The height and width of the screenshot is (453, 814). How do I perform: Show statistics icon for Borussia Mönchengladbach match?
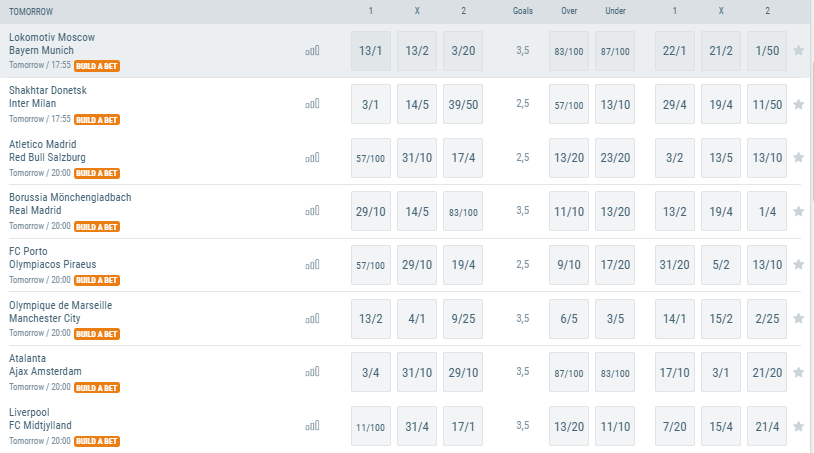313,211
